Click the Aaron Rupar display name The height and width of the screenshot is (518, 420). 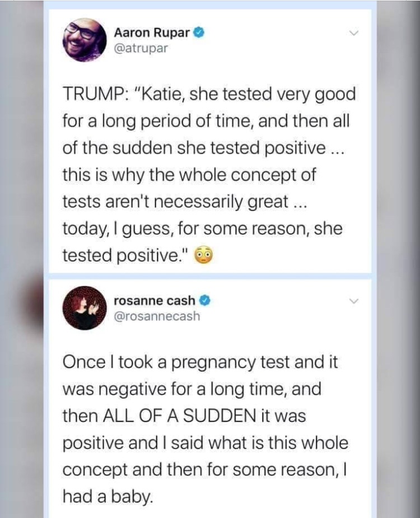(152, 32)
